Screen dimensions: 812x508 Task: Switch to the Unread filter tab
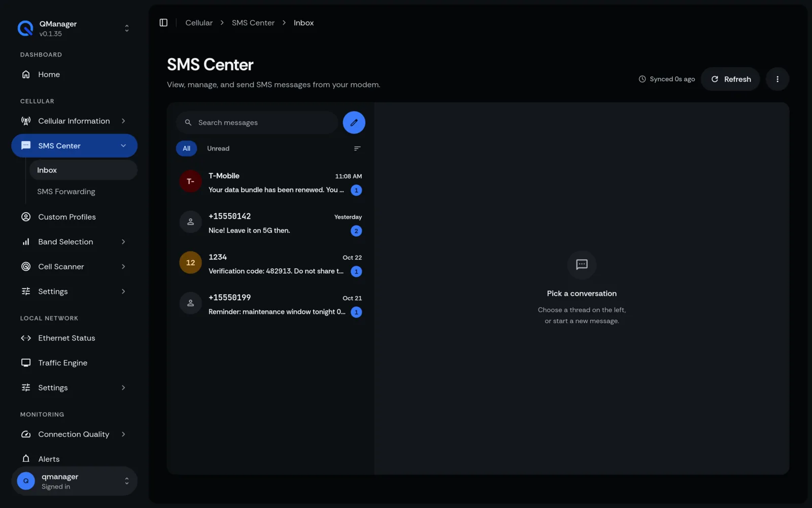point(218,148)
